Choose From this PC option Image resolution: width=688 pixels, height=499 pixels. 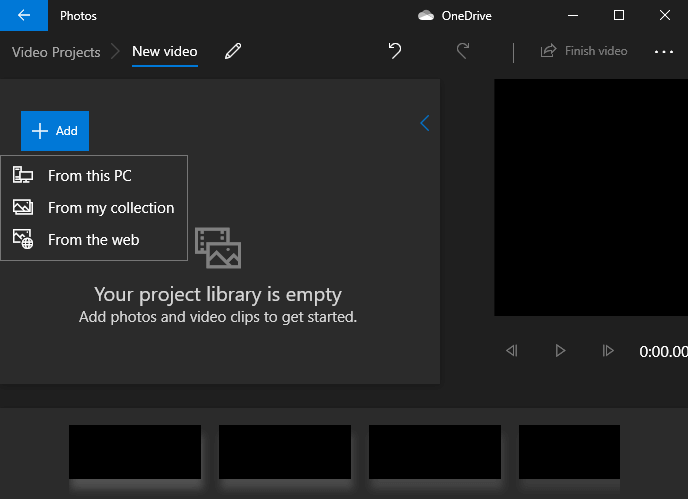coord(90,176)
